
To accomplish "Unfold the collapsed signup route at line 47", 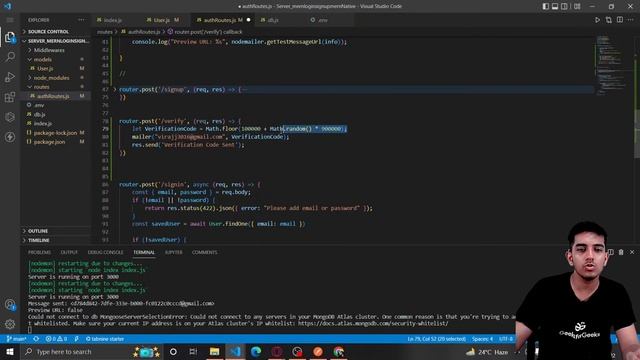I will coord(115,89).
